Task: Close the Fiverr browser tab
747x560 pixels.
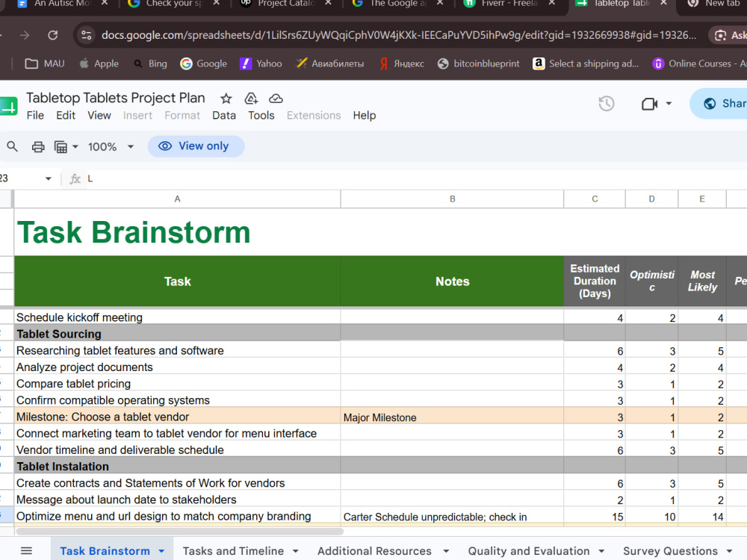Action: 552,3
